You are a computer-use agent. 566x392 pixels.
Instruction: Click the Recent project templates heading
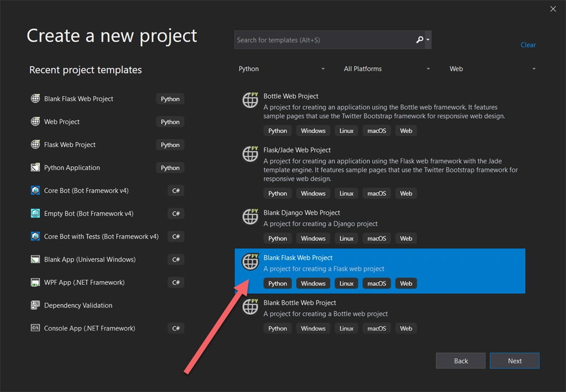[x=85, y=70]
